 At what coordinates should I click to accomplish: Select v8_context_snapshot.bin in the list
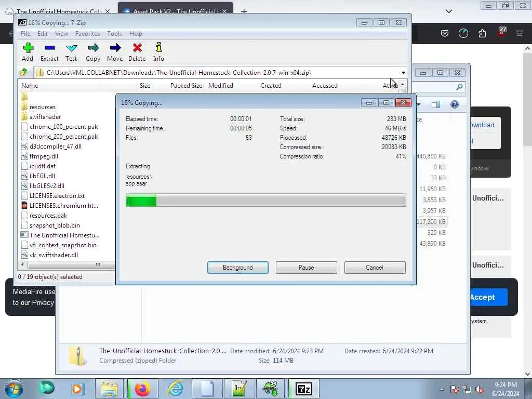coord(63,245)
